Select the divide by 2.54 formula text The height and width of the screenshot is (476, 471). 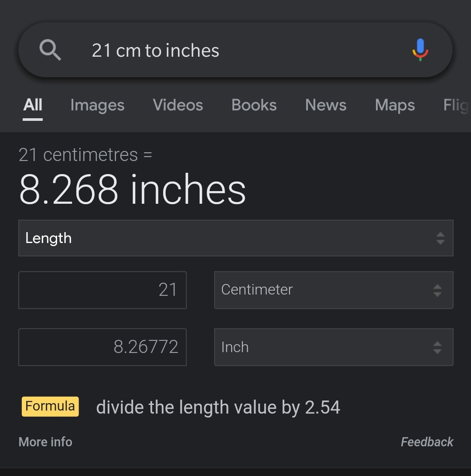218,407
